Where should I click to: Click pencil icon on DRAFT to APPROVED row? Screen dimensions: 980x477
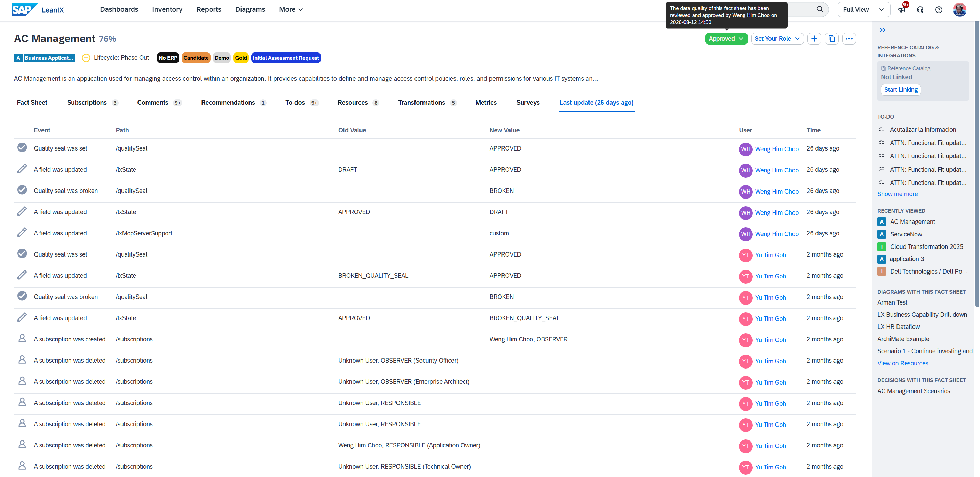22,169
